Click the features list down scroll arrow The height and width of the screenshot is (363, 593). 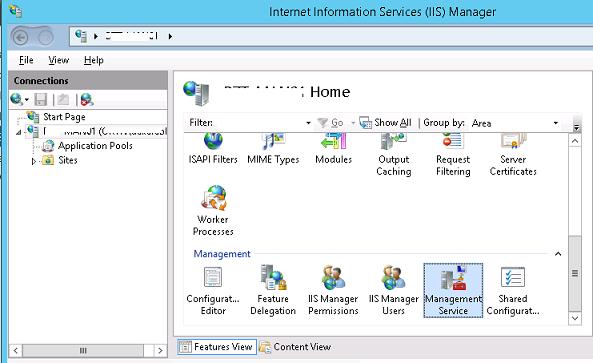pos(575,318)
